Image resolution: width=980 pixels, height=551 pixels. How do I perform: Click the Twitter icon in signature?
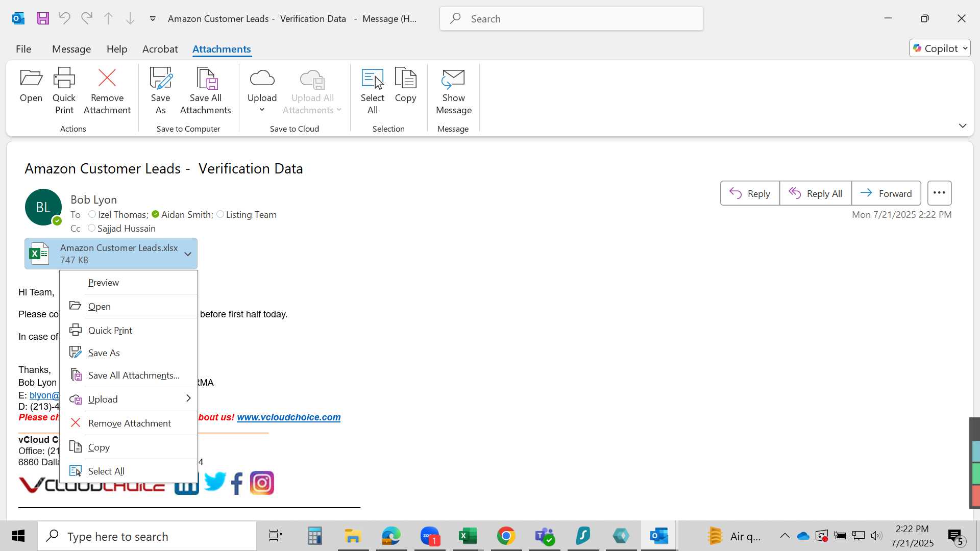coord(215,482)
